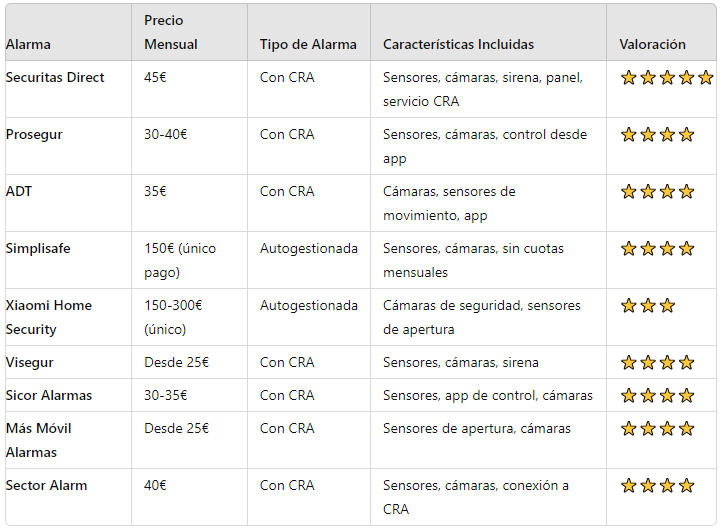Click the Prosegur 30-40€ price cell
Viewport: 721px width, 529px height.
[x=166, y=134]
